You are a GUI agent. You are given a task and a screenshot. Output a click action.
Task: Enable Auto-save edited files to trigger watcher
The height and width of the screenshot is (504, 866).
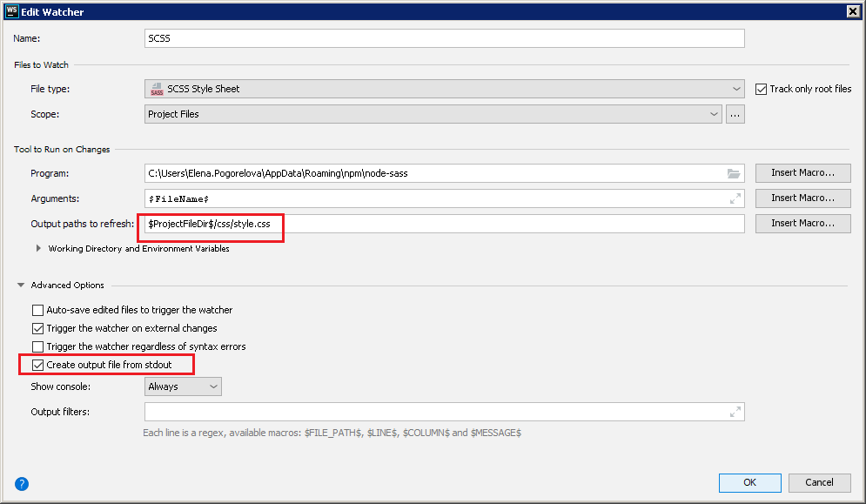37,310
